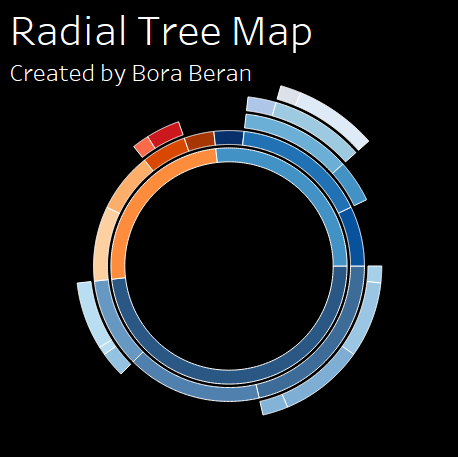The width and height of the screenshot is (458, 457).
Task: Select the light blue outer arc at lower right
Action: (368, 317)
